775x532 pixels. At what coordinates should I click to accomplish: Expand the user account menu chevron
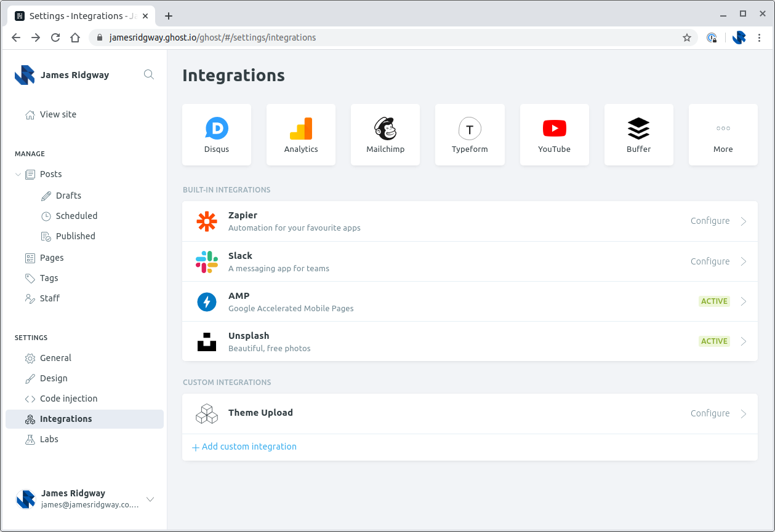click(x=150, y=499)
